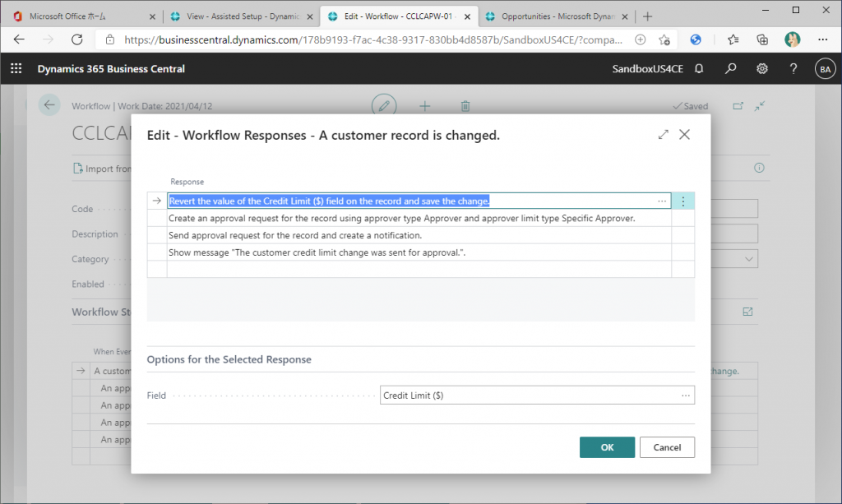Close the Assisted Setup browser tab

coord(310,16)
